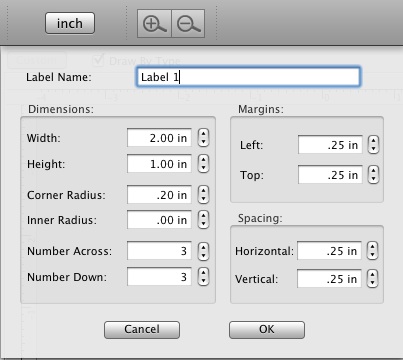Click inside the Label Name text field
Image resolution: width=403 pixels, height=360 pixels.
click(x=248, y=77)
